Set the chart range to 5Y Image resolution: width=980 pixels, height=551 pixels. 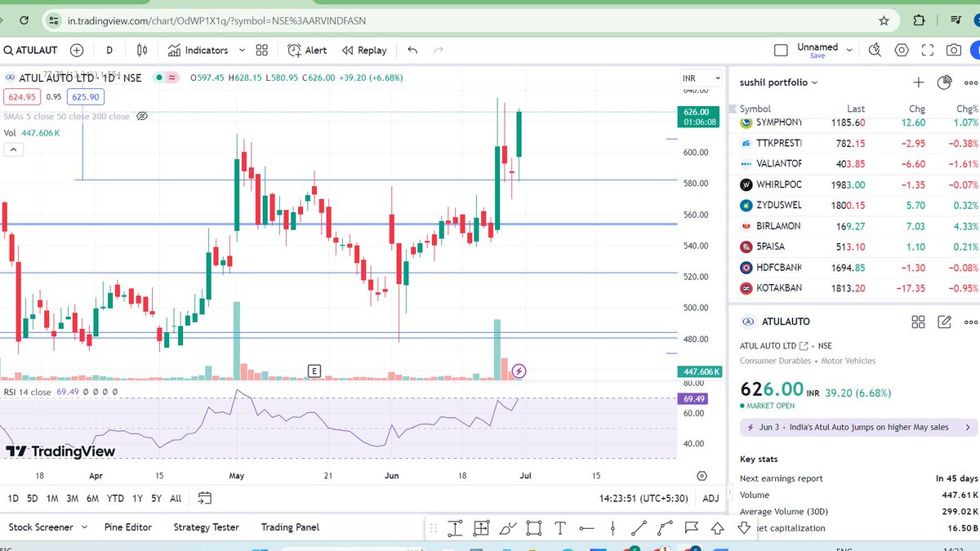[x=156, y=498]
